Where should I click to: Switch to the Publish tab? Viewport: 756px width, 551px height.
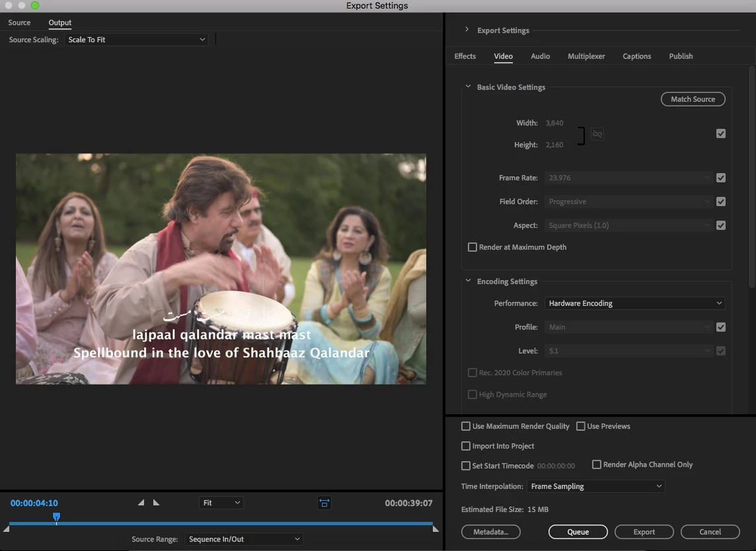coord(680,56)
